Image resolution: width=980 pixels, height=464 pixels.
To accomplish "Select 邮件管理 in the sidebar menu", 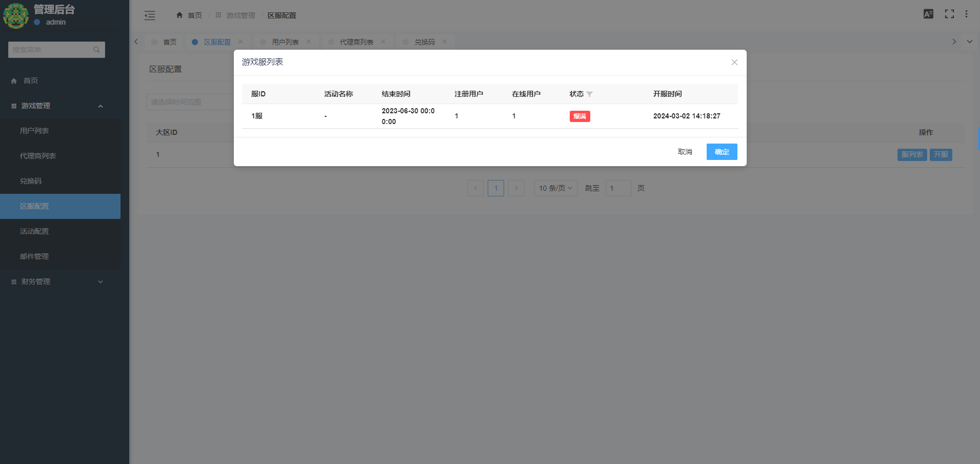I will tap(34, 256).
